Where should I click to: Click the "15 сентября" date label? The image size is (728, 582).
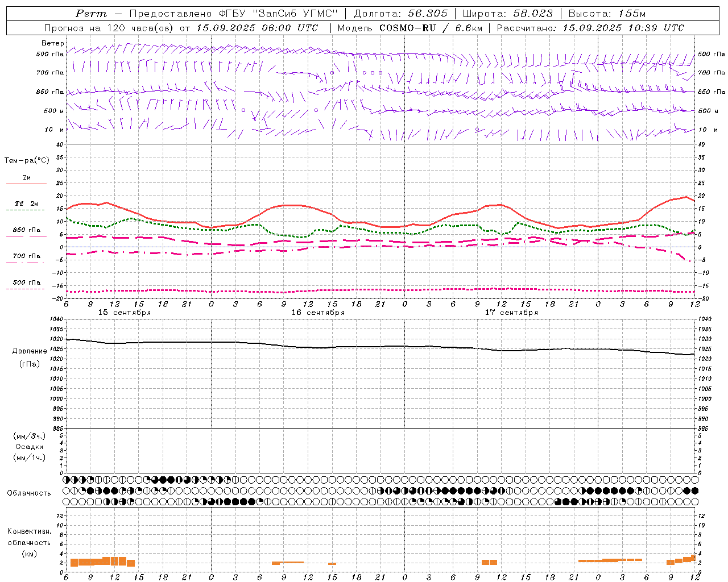(125, 313)
